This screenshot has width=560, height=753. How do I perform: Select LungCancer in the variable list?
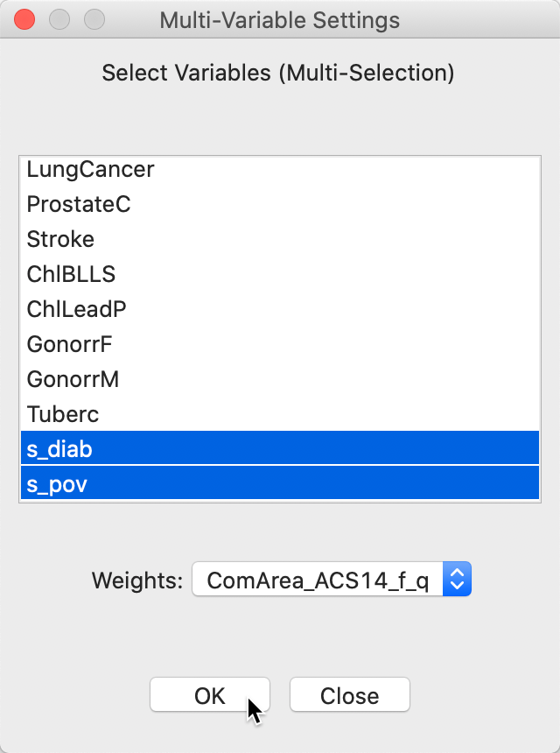90,169
